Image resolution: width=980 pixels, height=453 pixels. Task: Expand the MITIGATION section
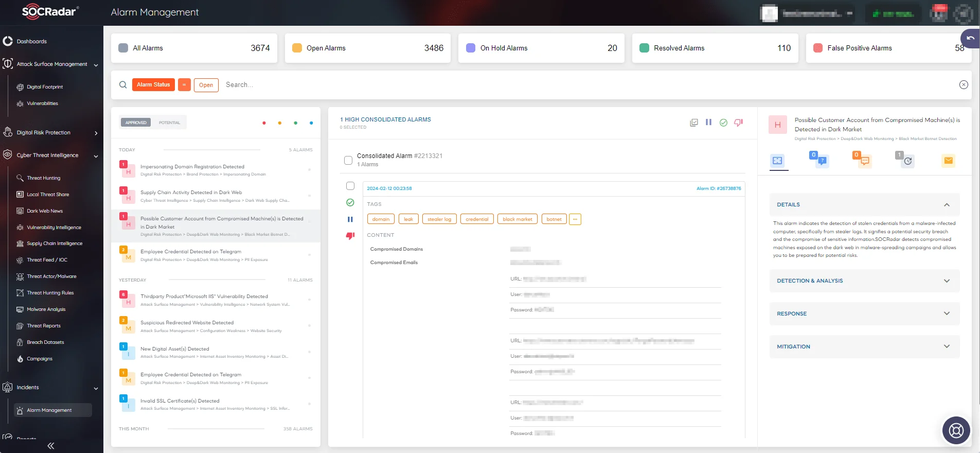click(x=864, y=346)
